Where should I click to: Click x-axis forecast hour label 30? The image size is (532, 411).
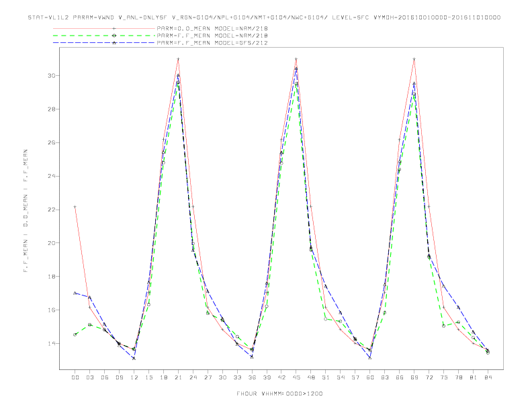click(x=222, y=377)
